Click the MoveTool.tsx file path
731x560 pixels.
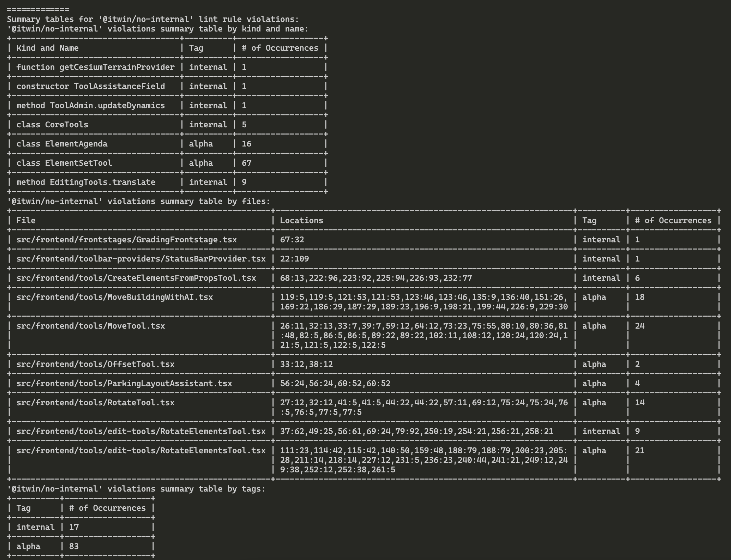point(90,326)
